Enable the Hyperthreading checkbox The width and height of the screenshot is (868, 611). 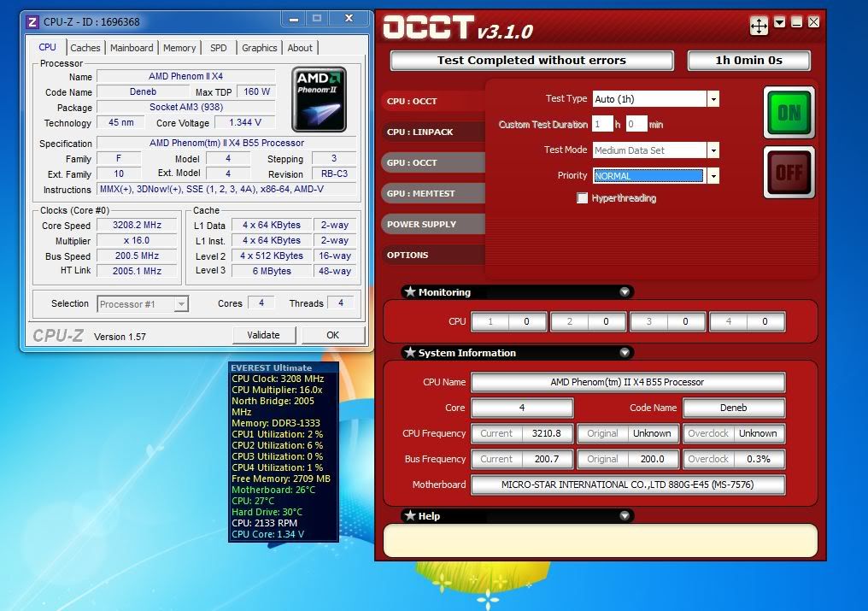coord(582,197)
